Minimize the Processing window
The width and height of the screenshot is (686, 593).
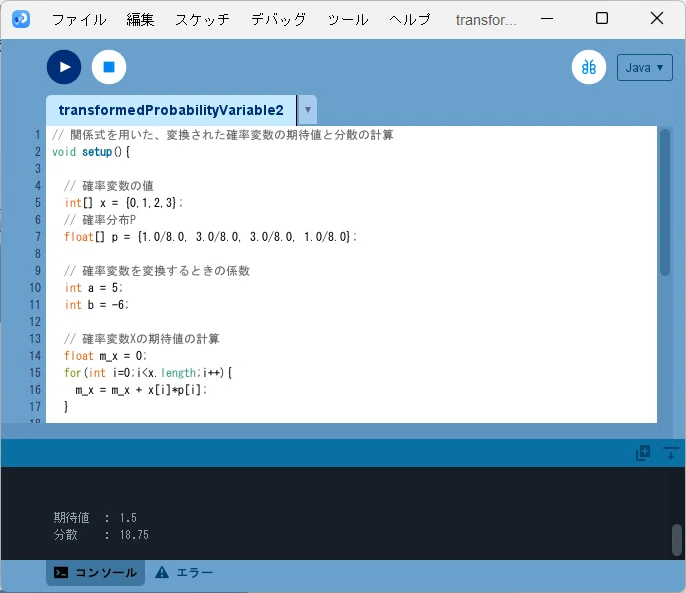coord(547,19)
